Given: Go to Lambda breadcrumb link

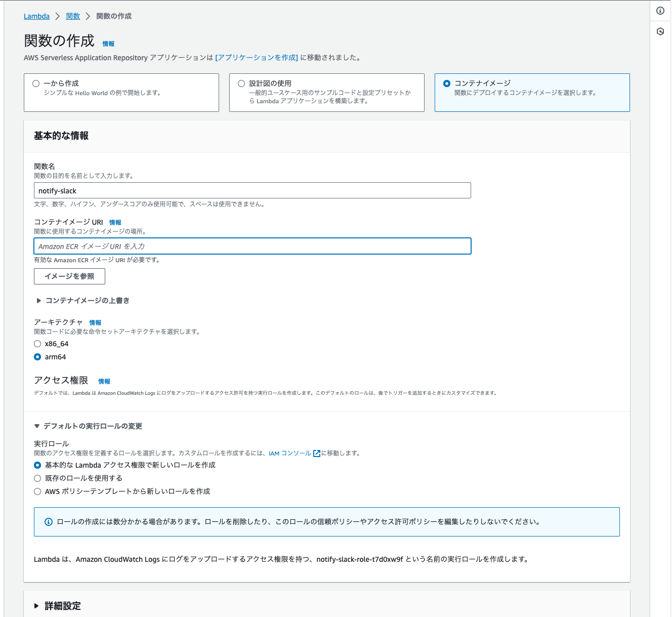Looking at the screenshot, I should pyautogui.click(x=36, y=16).
